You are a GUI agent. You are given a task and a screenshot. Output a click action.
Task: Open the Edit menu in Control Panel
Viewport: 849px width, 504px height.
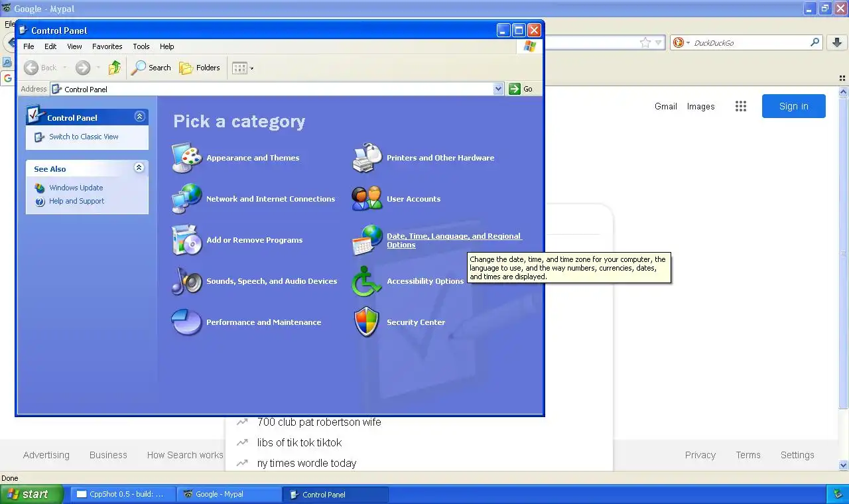coord(50,46)
